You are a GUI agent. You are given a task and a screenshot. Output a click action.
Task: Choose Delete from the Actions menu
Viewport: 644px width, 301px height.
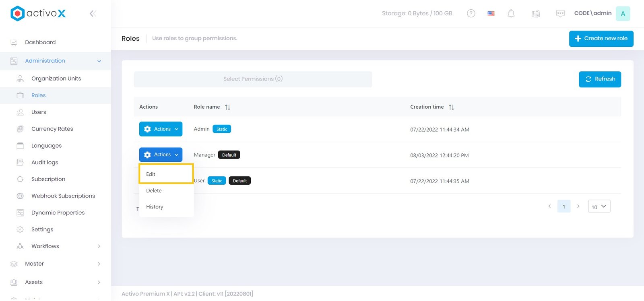click(x=154, y=191)
